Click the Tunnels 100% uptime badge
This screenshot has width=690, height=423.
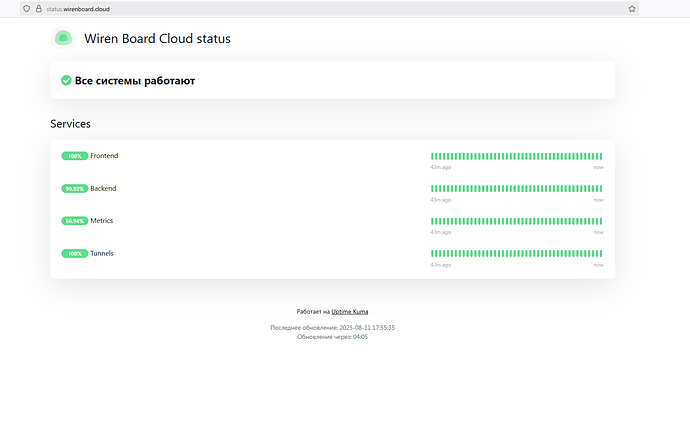(x=75, y=254)
